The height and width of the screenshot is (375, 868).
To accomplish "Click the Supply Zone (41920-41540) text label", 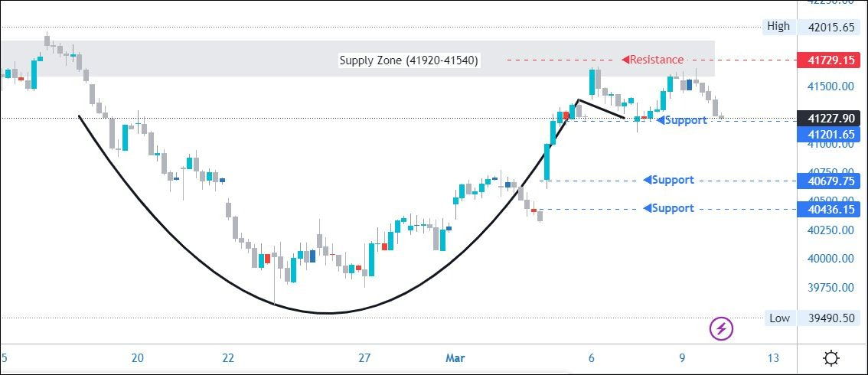I will click(x=410, y=60).
